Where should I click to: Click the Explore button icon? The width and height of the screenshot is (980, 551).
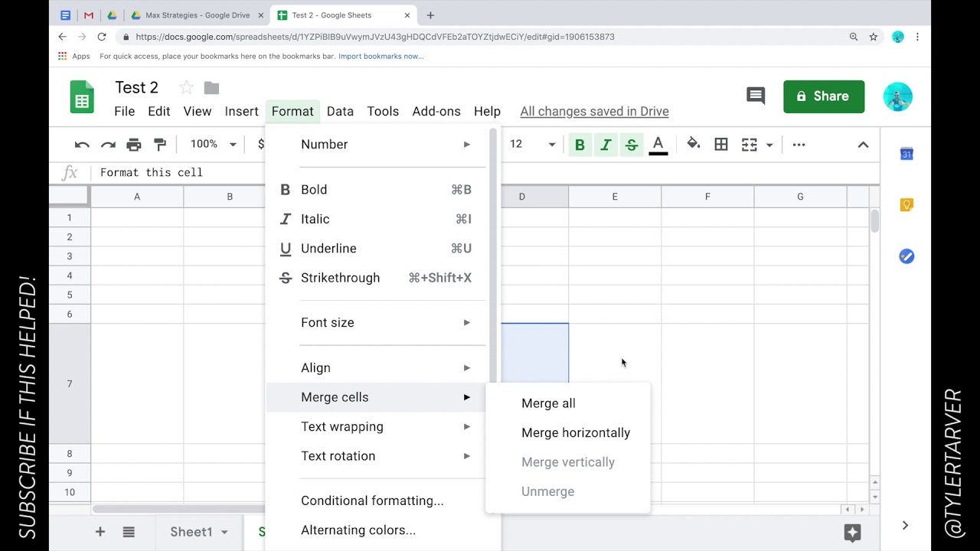click(852, 533)
